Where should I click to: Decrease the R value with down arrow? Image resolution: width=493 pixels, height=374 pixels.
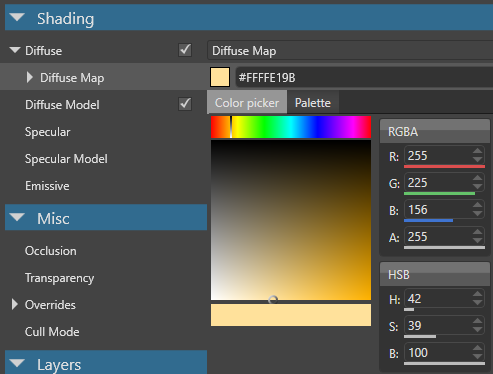pyautogui.click(x=478, y=160)
